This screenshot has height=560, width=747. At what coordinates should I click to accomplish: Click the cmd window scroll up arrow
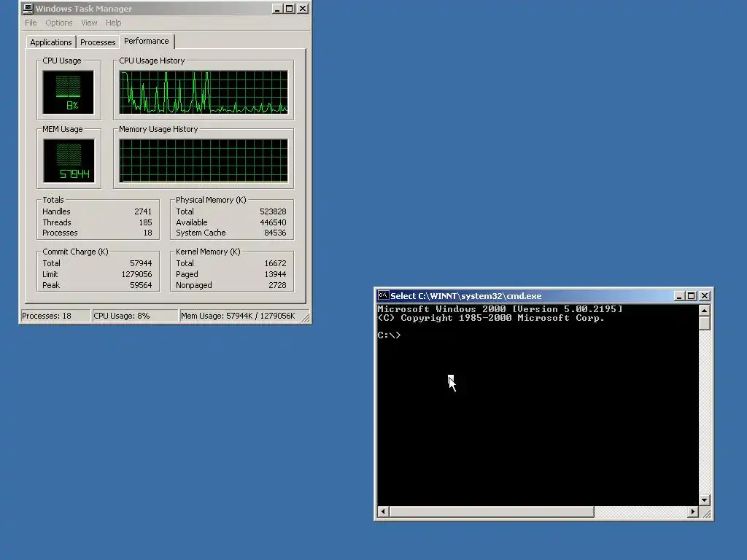tap(704, 311)
